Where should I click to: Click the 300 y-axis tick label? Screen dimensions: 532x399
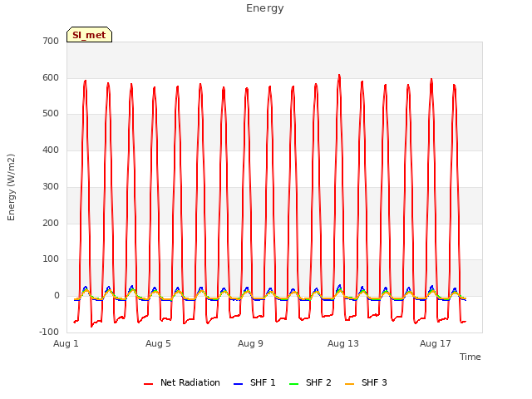click(x=51, y=186)
